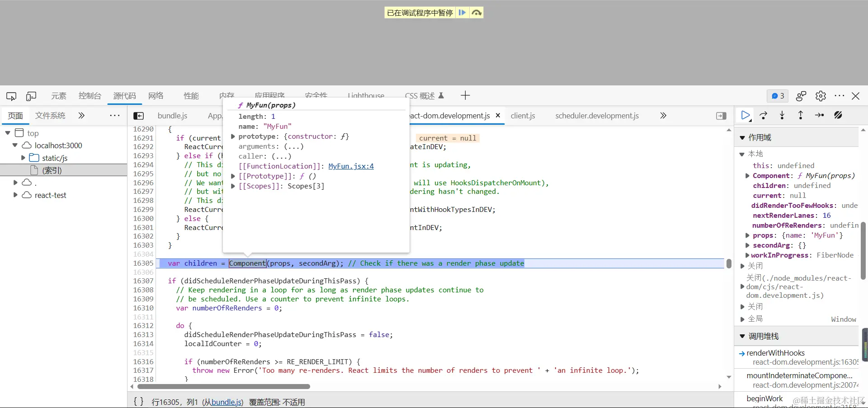Expand the Component variable

point(747,176)
